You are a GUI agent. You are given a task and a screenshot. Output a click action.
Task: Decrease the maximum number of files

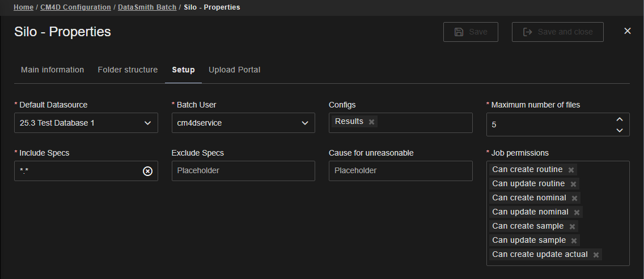point(619,130)
